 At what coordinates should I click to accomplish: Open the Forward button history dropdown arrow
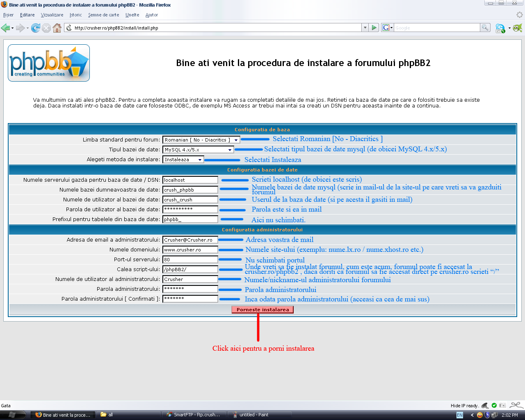pos(27,28)
